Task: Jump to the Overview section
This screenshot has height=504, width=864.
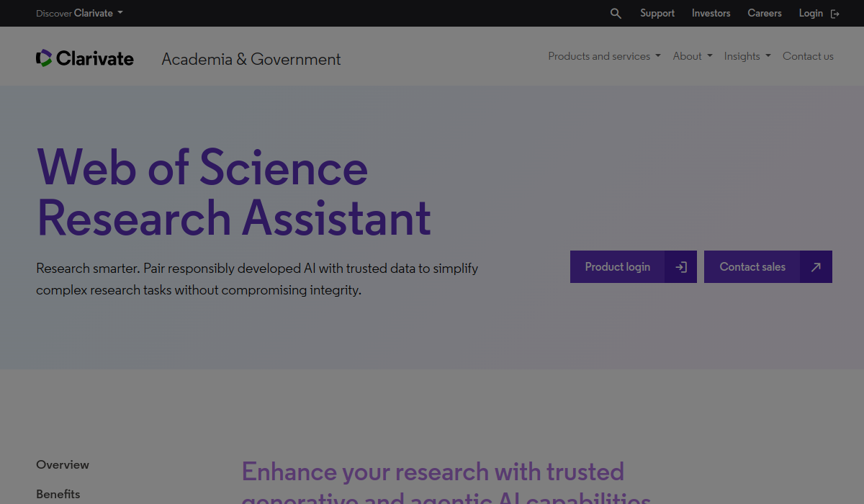Action: coord(63,464)
